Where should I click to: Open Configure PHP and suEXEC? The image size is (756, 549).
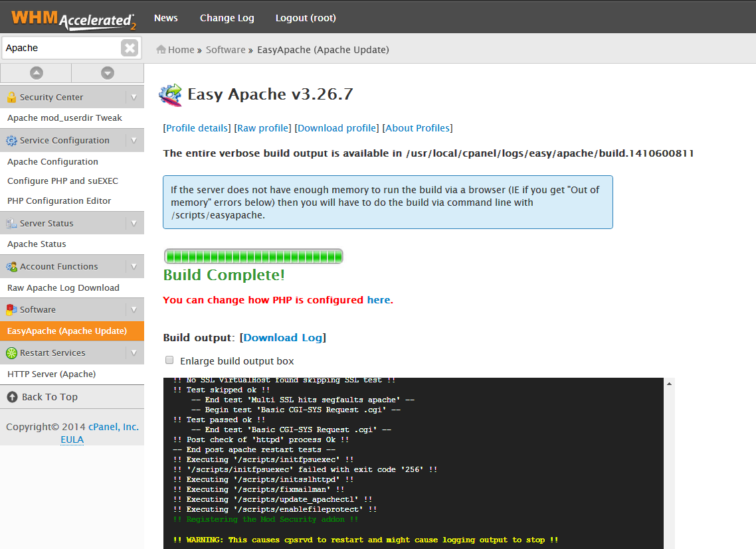click(62, 181)
